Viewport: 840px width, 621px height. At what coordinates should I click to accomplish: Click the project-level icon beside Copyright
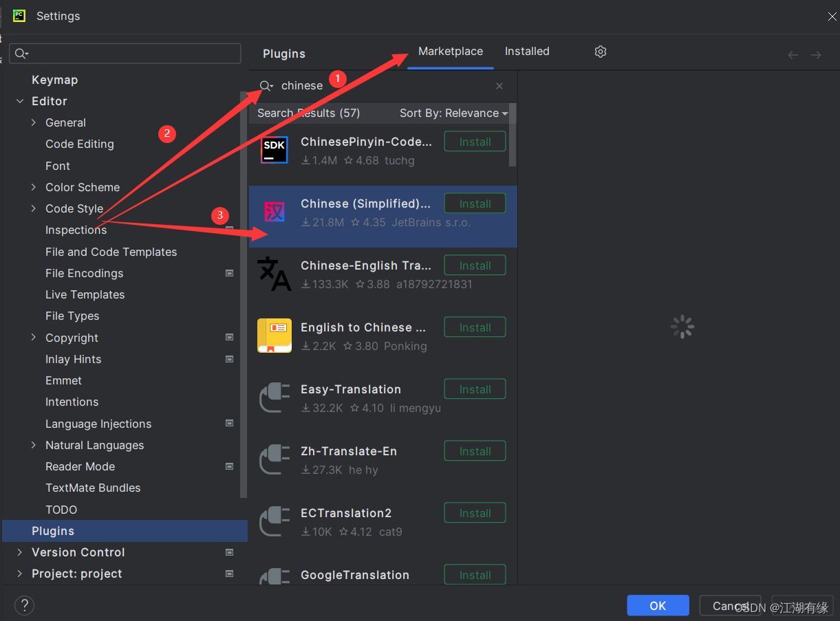(x=230, y=338)
